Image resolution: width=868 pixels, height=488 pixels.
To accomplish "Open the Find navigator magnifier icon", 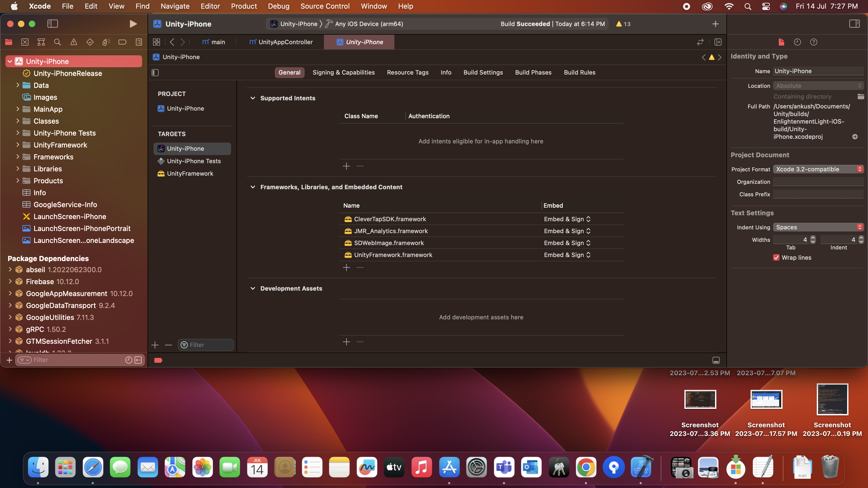I will pyautogui.click(x=57, y=42).
